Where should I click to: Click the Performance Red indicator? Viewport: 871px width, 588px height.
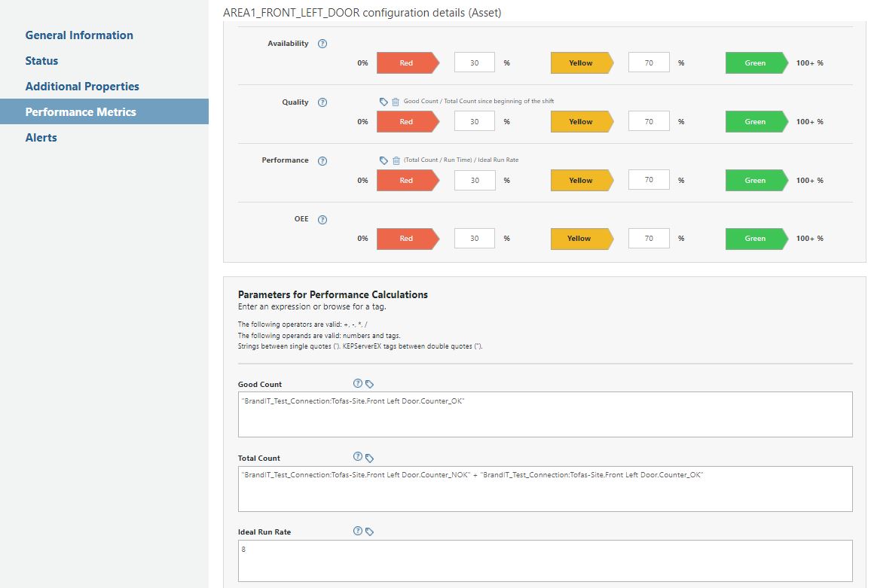point(408,181)
